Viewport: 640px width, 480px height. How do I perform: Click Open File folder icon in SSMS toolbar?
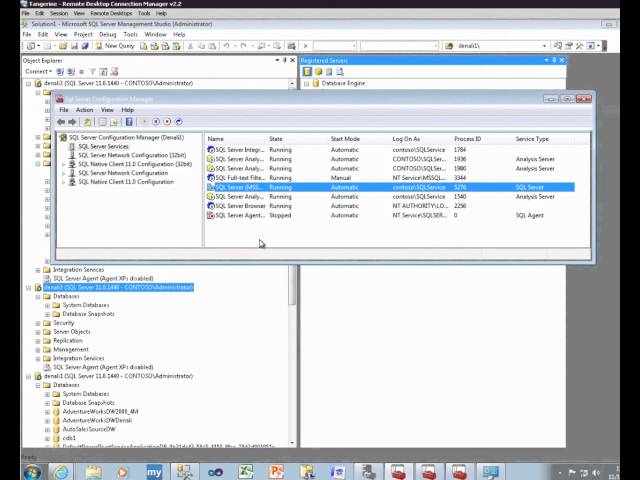(x=63, y=46)
